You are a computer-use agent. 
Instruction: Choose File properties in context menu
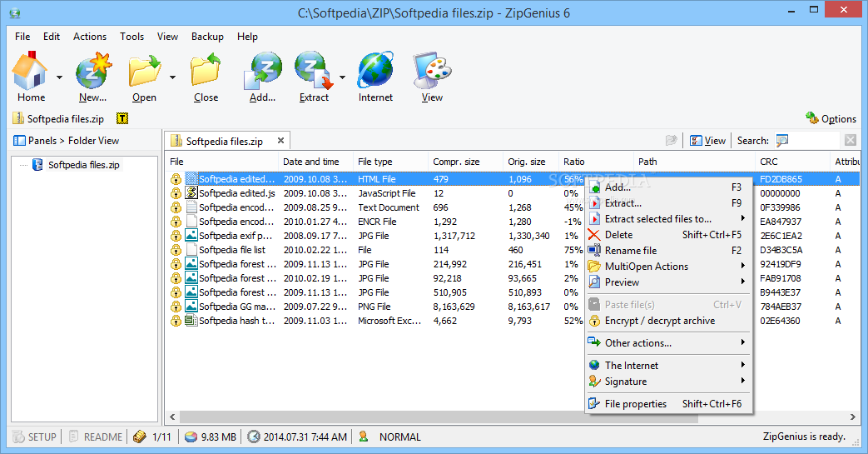pyautogui.click(x=667, y=403)
